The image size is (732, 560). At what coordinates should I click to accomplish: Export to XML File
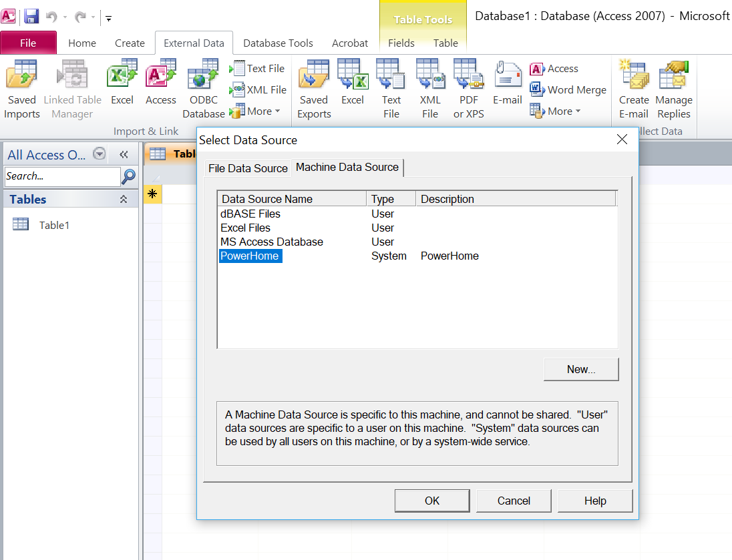point(430,89)
